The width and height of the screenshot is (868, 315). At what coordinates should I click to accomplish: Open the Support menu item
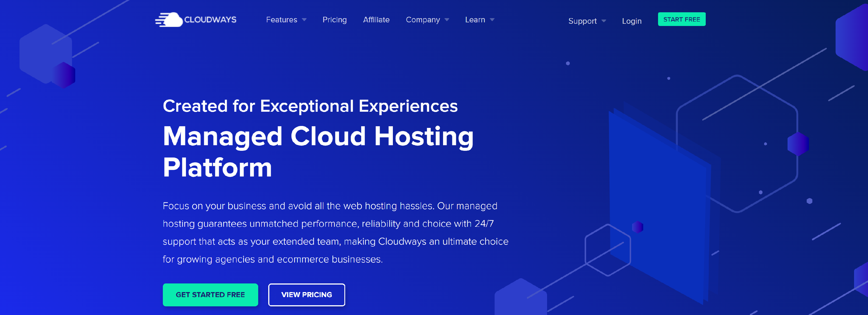coord(582,21)
